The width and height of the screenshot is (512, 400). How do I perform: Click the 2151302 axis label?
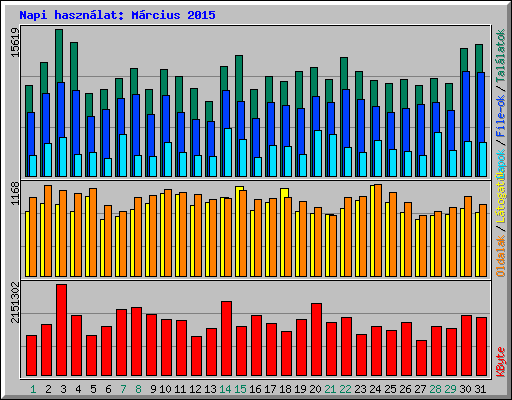pyautogui.click(x=16, y=302)
